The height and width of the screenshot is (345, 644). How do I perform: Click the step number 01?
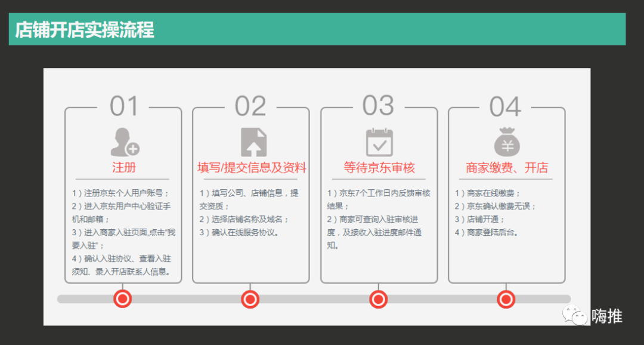[125, 106]
